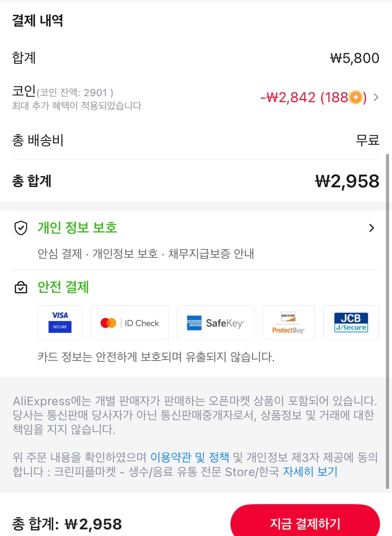392x536 pixels.
Task: Click the red -₩2,842 coin discount amount
Action: [x=288, y=97]
